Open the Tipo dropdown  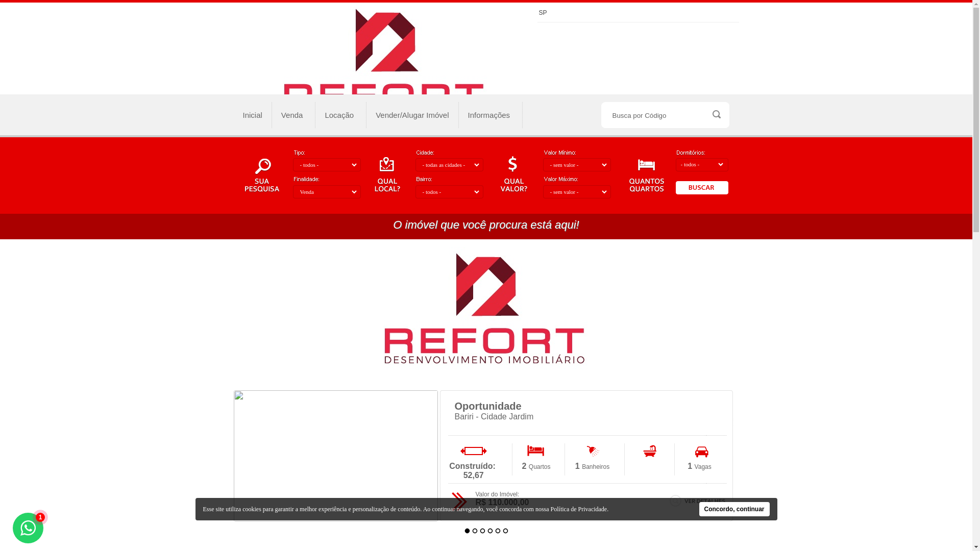coord(327,165)
